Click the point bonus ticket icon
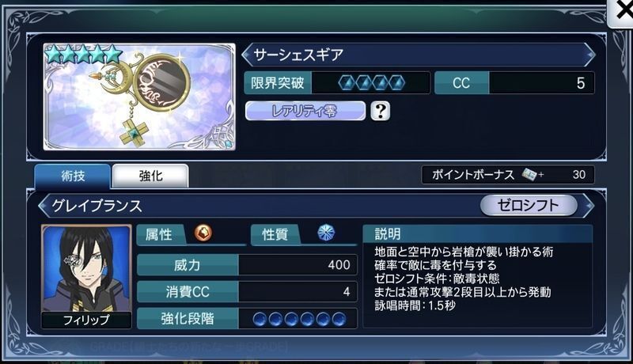633x364 pixels. 529,175
